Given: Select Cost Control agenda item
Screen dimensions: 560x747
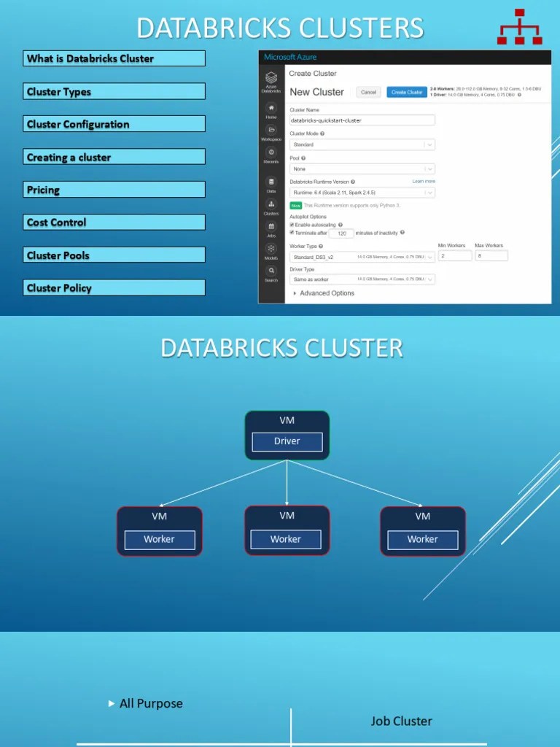Looking at the screenshot, I should pyautogui.click(x=114, y=222).
